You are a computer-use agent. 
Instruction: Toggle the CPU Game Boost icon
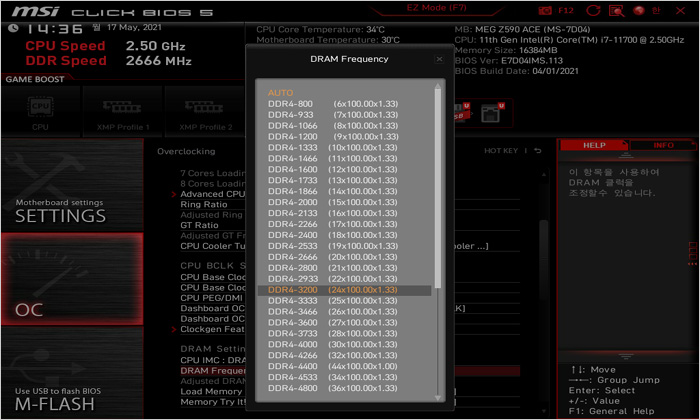(41, 112)
